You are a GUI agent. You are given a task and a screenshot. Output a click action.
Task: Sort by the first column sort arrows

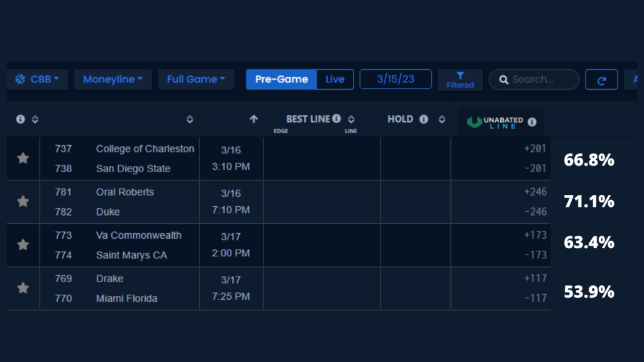[x=35, y=119]
